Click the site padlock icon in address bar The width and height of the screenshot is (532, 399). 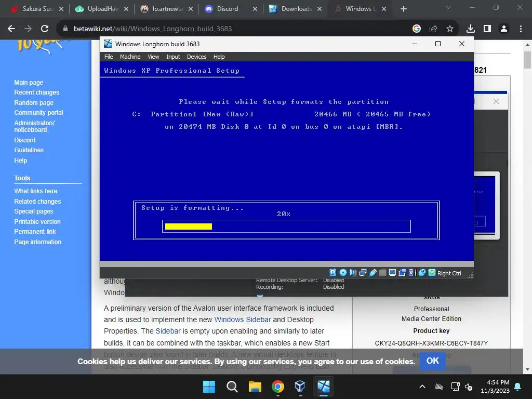[x=65, y=29]
